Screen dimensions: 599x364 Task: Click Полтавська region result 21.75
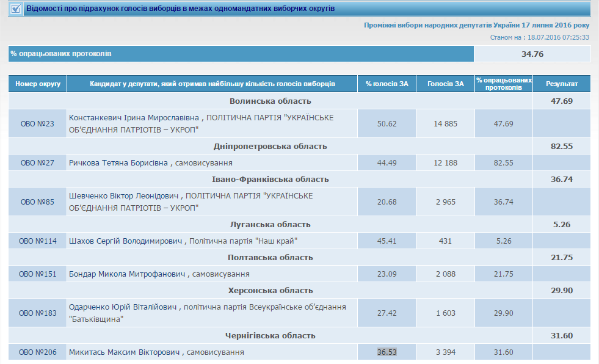(562, 258)
